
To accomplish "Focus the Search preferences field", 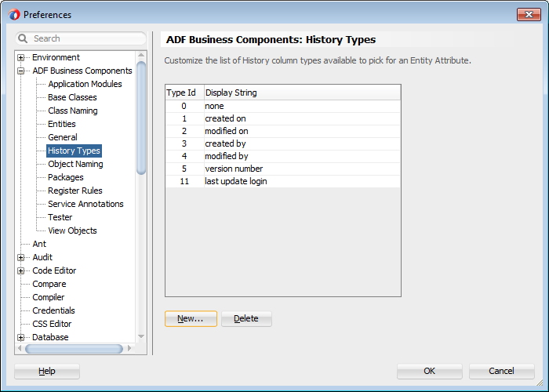I will pyautogui.click(x=81, y=38).
